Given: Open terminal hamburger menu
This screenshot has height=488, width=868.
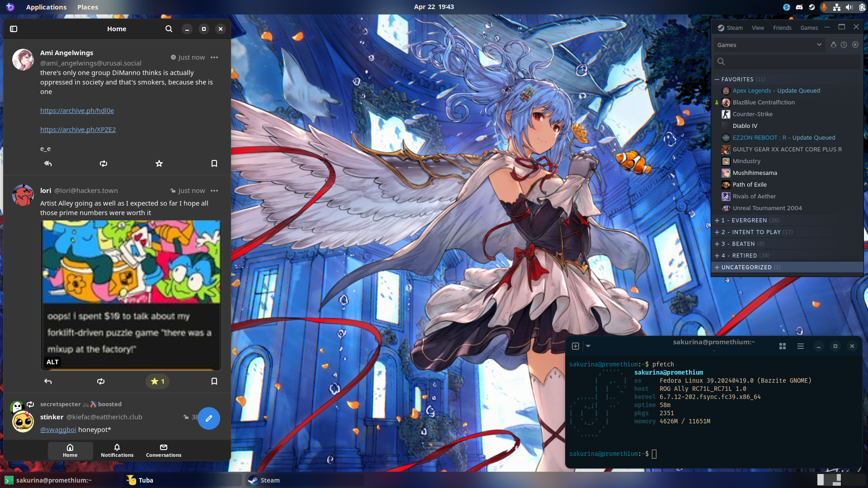Looking at the screenshot, I should tap(800, 346).
